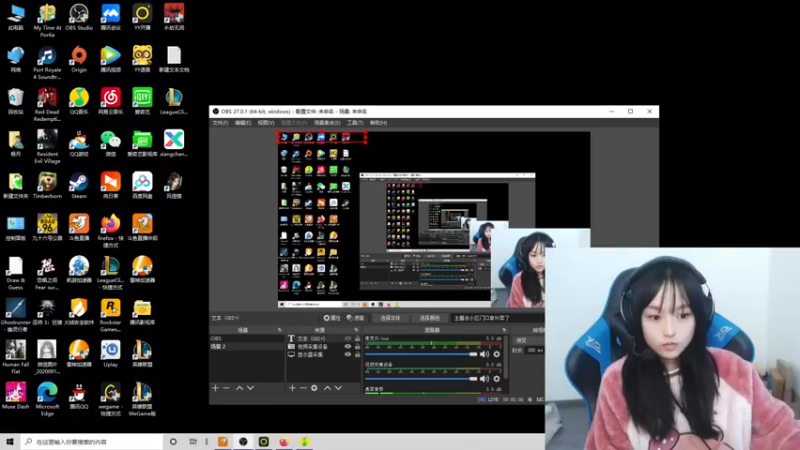Remove selected source with minus button

tap(303, 388)
